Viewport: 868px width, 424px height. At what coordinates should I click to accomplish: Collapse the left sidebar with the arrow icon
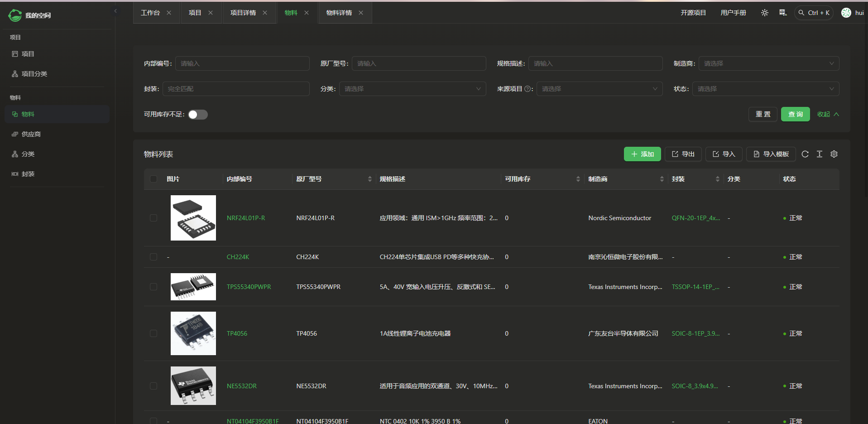[115, 11]
